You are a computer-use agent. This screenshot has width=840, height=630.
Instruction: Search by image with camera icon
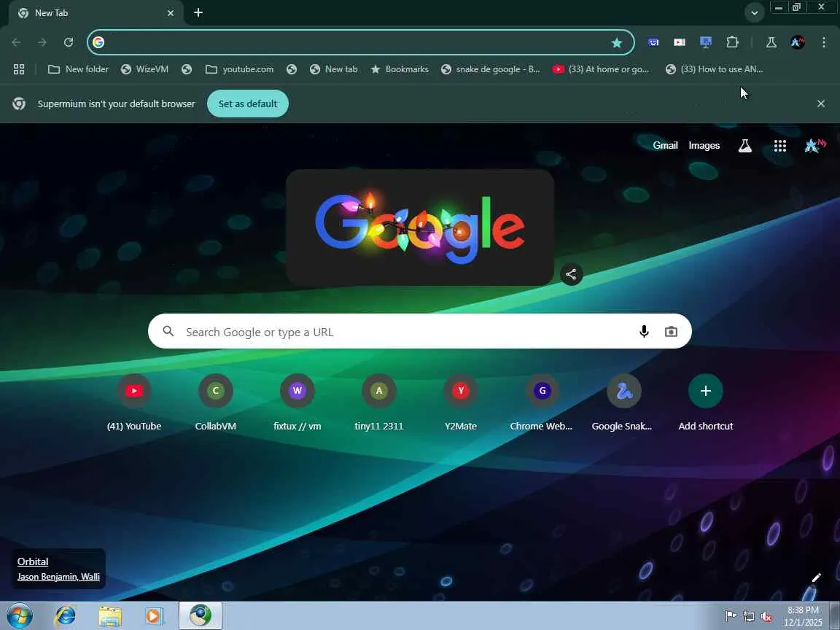(671, 332)
